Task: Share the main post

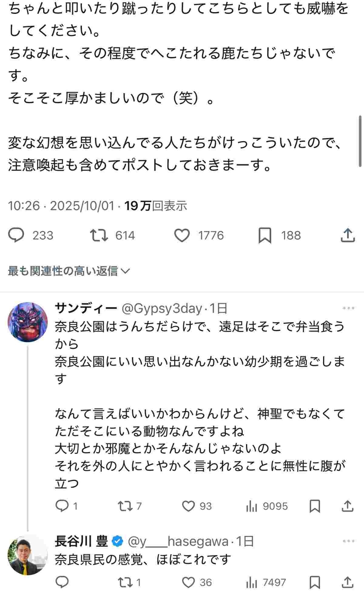Action: click(x=348, y=235)
